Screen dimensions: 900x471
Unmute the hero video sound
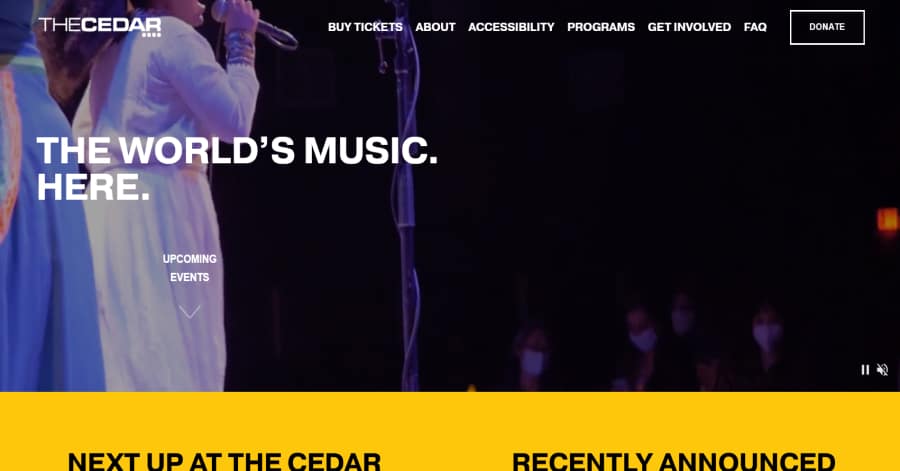(x=883, y=370)
